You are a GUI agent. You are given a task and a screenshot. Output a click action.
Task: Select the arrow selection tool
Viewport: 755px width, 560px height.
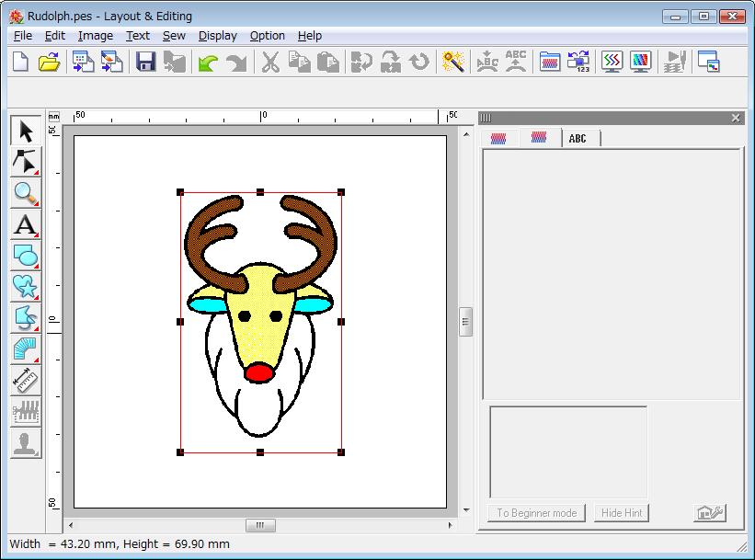(26, 131)
